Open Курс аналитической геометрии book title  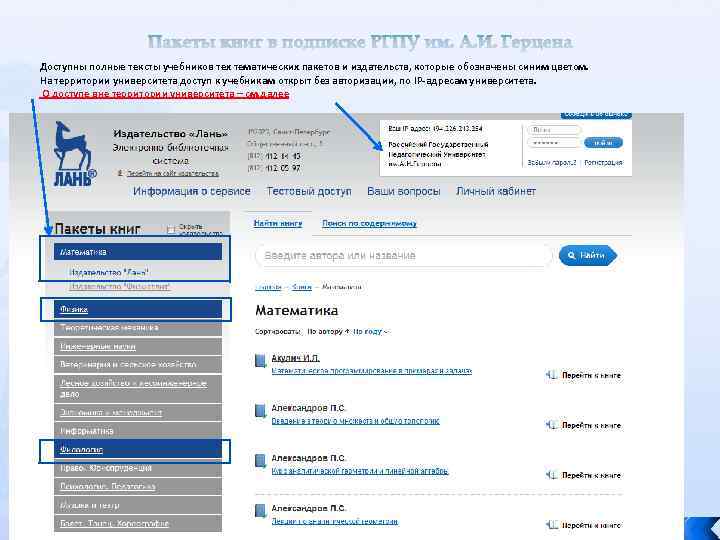(x=360, y=471)
